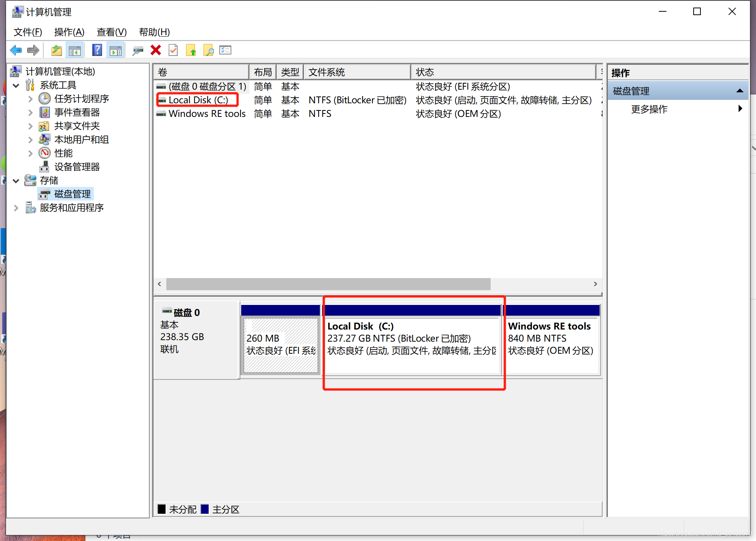The width and height of the screenshot is (756, 541).
Task: Click the volume list horizontal scrollbar
Action: pyautogui.click(x=328, y=284)
